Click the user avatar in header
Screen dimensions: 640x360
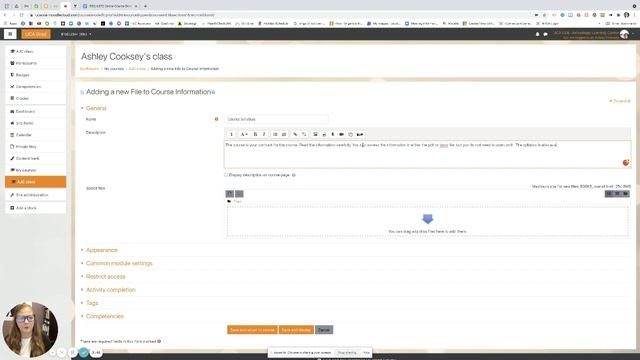pos(624,34)
